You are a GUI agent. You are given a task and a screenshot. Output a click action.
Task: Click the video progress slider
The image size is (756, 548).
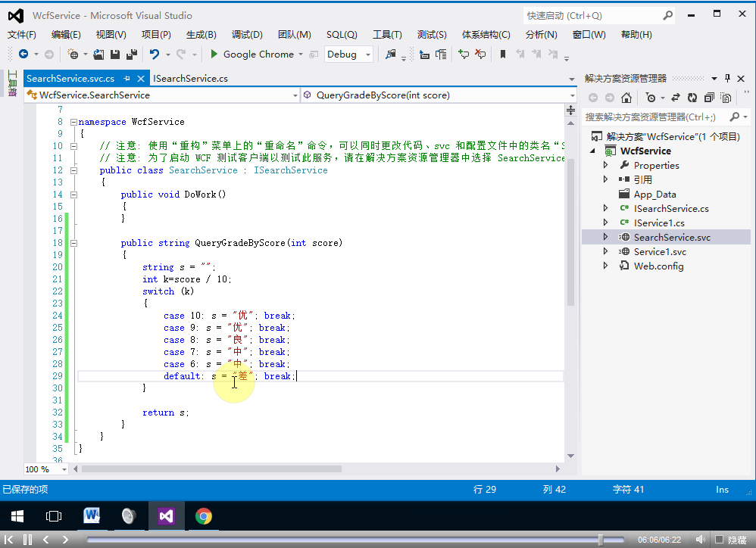pos(601,540)
